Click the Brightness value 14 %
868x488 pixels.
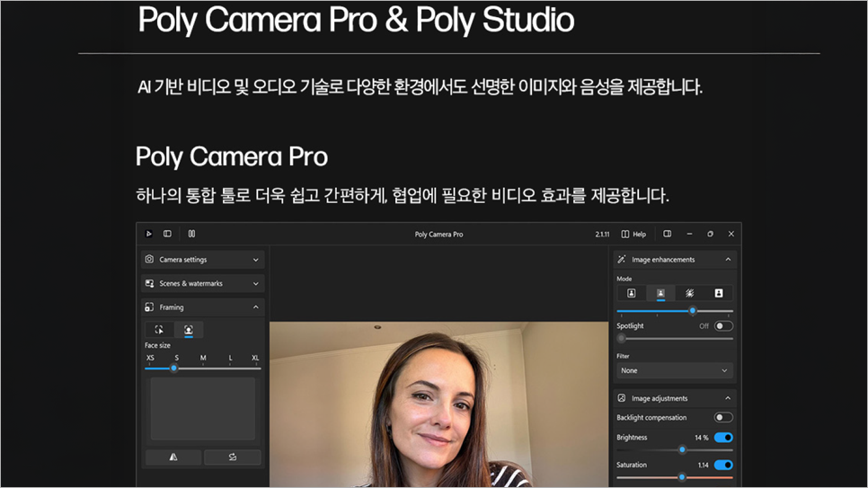coord(702,438)
